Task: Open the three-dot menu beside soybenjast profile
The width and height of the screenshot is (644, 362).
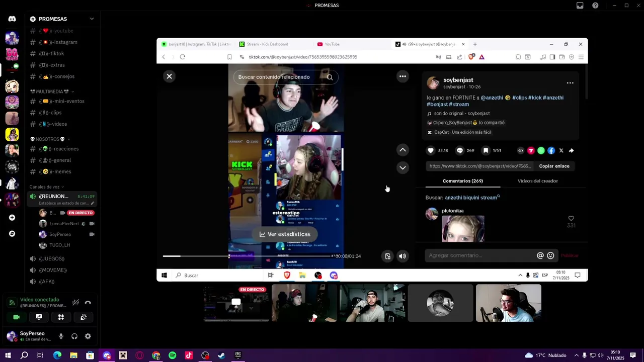Action: tap(570, 83)
